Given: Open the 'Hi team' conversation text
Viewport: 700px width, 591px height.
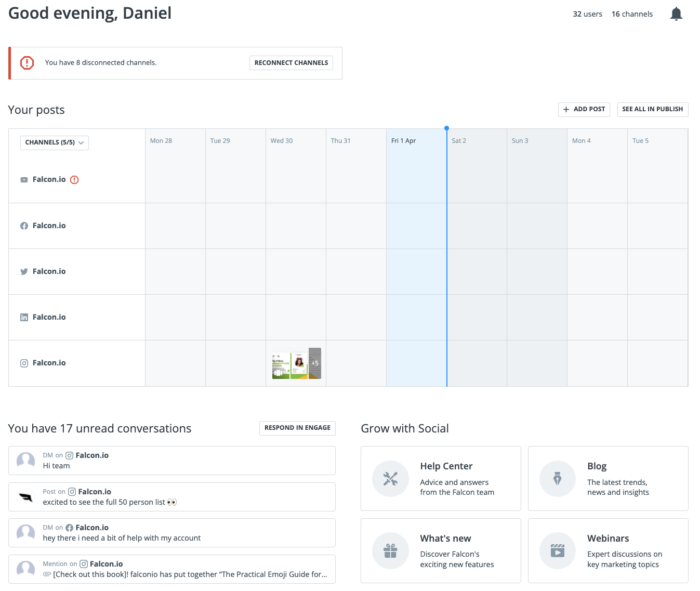Looking at the screenshot, I should (57, 466).
